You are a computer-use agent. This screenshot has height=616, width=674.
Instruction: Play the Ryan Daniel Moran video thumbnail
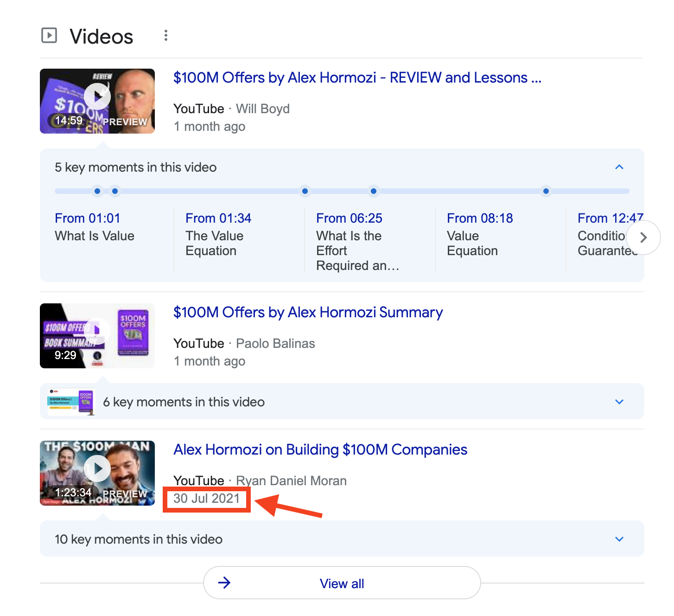[x=97, y=473]
